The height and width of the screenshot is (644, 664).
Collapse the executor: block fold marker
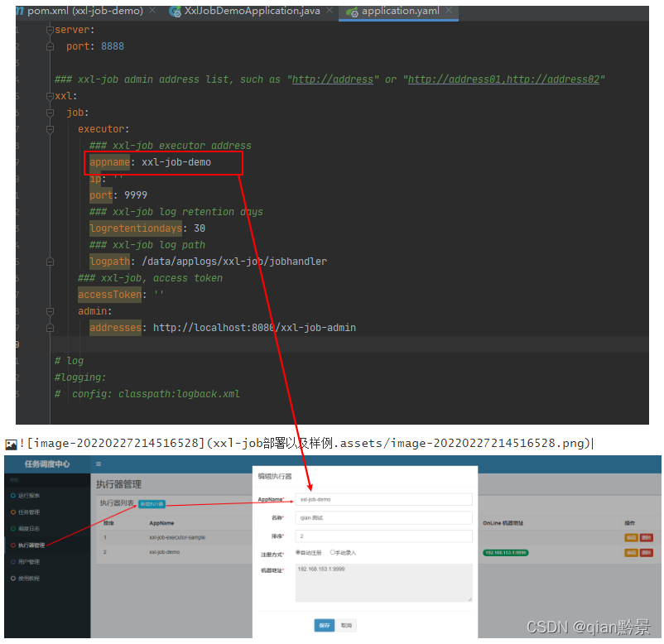point(50,129)
